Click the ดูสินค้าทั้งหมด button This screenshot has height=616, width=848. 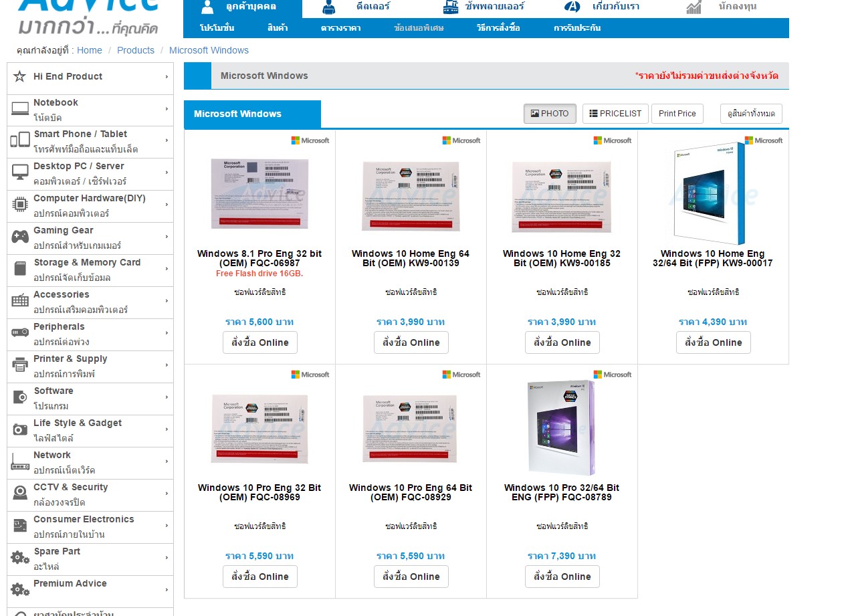(751, 114)
